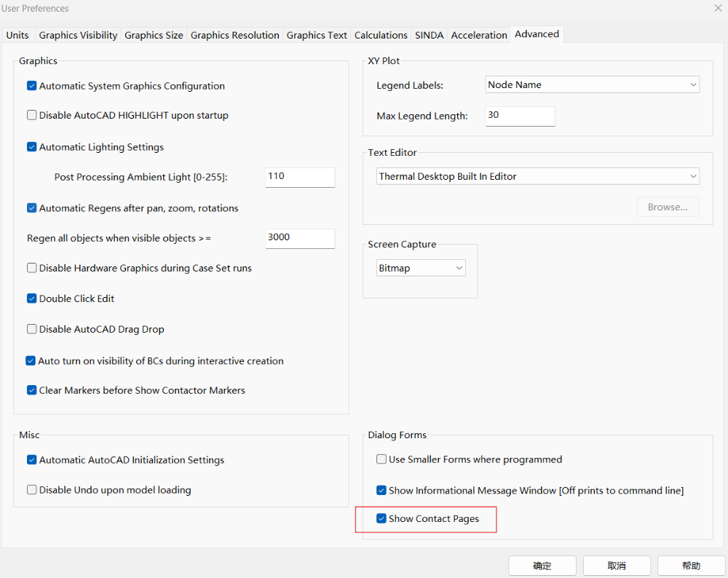The height and width of the screenshot is (578, 728).
Task: Go to the Calculations tab
Action: point(381,35)
